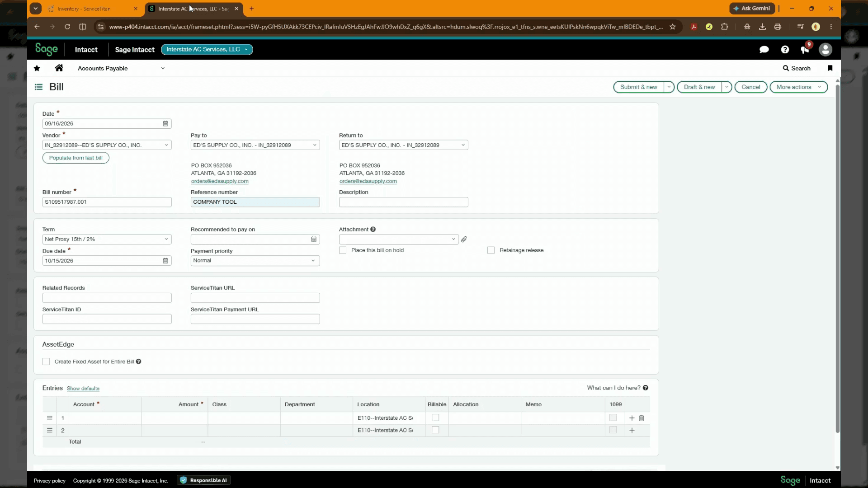The image size is (868, 488).
Task: Check Place this bill on hold
Action: coord(343,250)
